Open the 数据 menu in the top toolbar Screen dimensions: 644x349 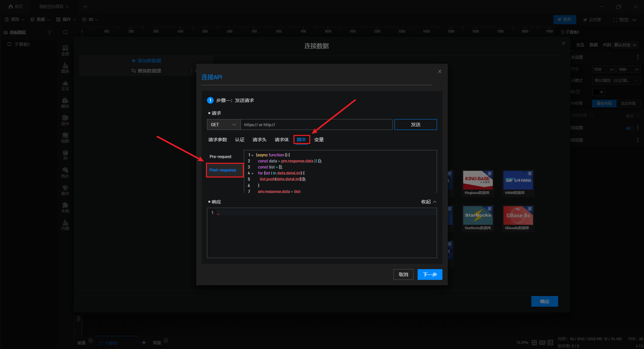coord(40,19)
